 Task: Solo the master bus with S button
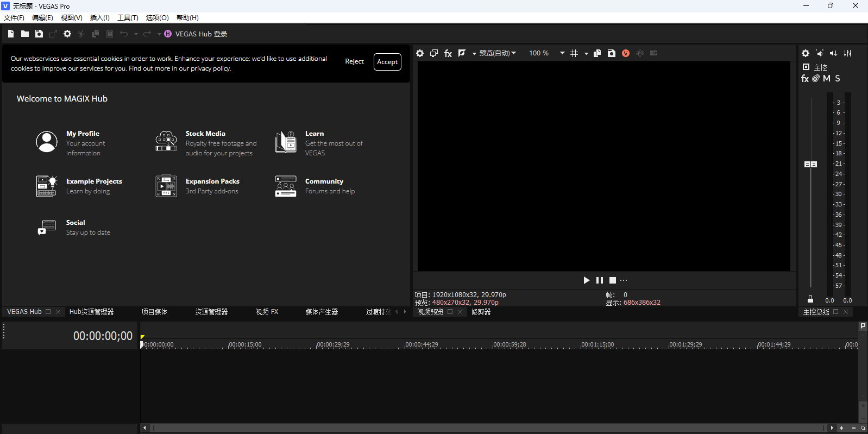tap(838, 78)
